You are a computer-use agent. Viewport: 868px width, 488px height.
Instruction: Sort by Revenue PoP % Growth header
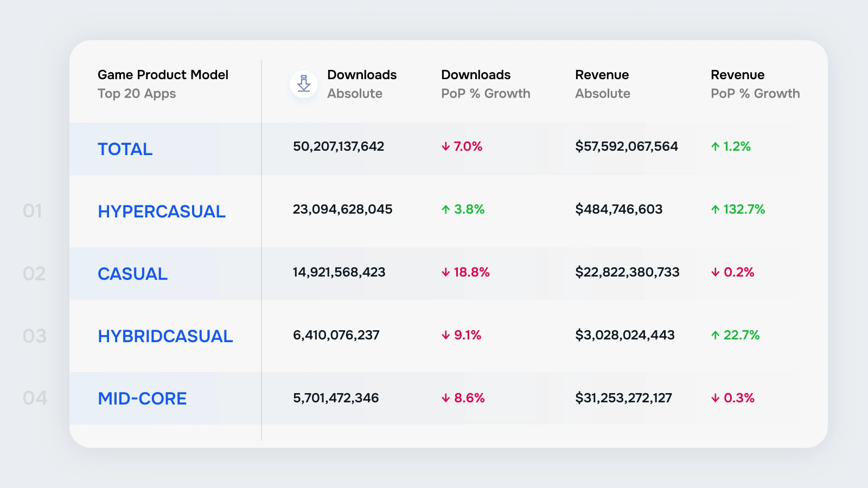755,84
